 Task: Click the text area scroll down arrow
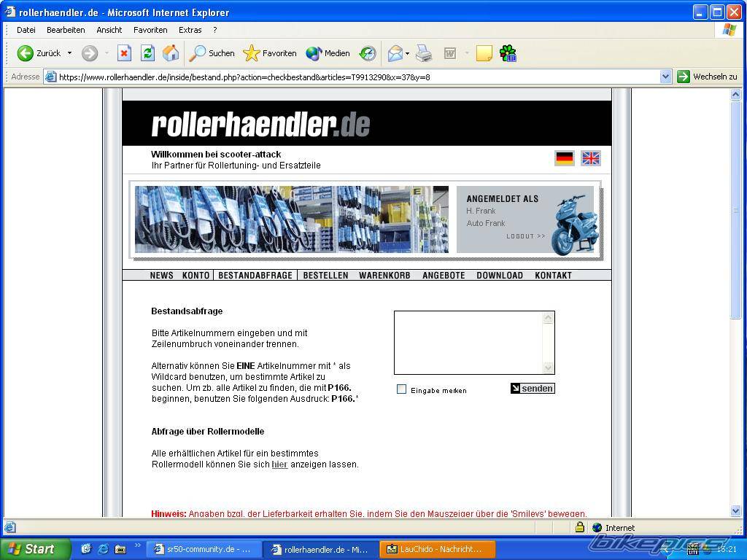click(x=549, y=367)
